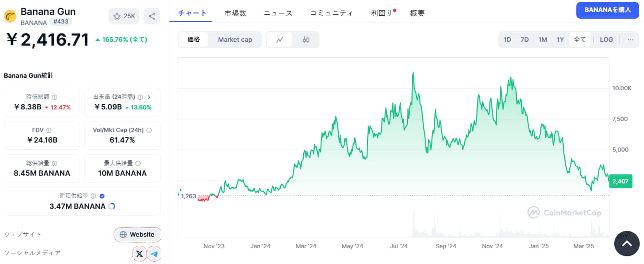
Task: Click the Banana Gun coin logo
Action: (x=10, y=16)
